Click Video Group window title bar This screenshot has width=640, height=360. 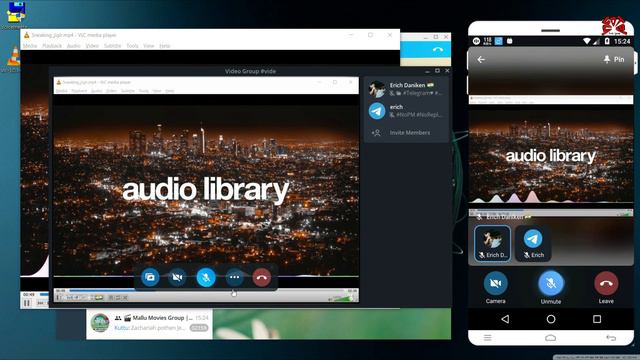coord(250,71)
